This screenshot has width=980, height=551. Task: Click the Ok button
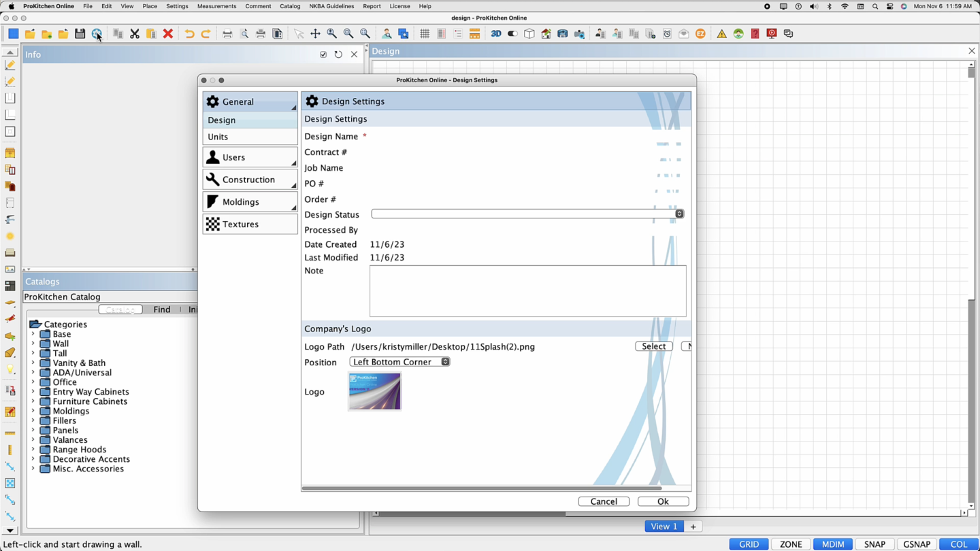(663, 501)
